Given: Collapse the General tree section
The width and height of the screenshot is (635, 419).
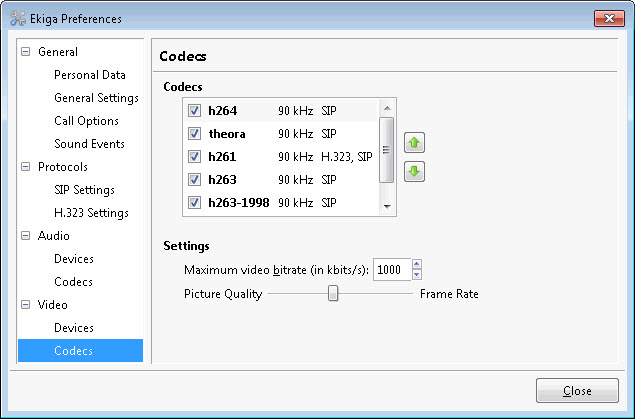Looking at the screenshot, I should click(26, 52).
